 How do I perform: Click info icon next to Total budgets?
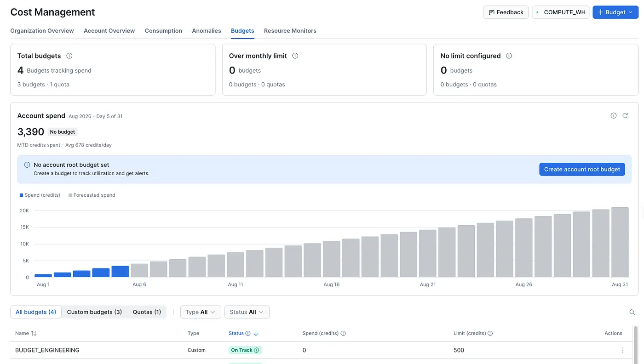tap(69, 56)
